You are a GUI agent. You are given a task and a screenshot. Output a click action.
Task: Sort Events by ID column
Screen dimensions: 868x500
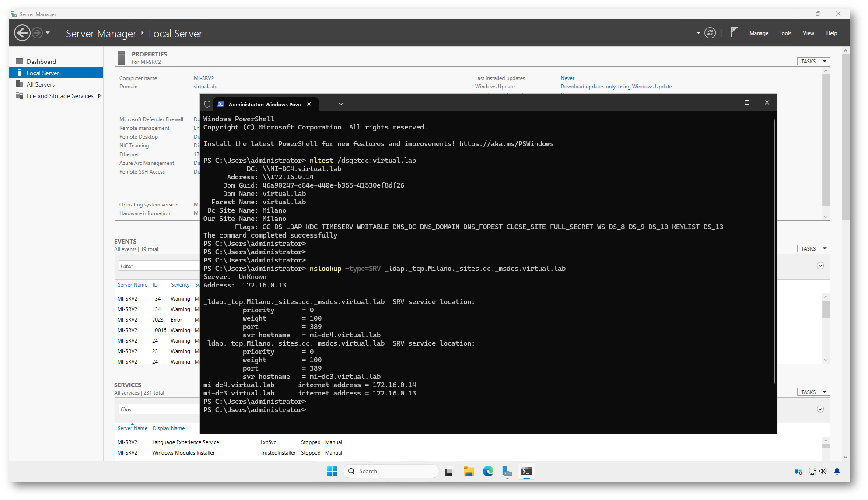tap(155, 285)
